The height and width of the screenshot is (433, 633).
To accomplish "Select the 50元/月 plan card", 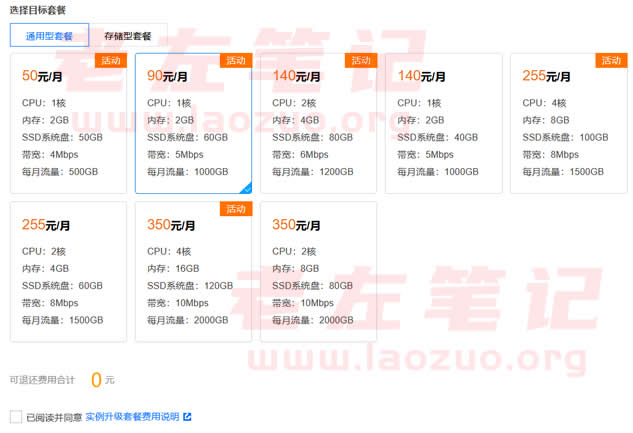I will pyautogui.click(x=68, y=123).
